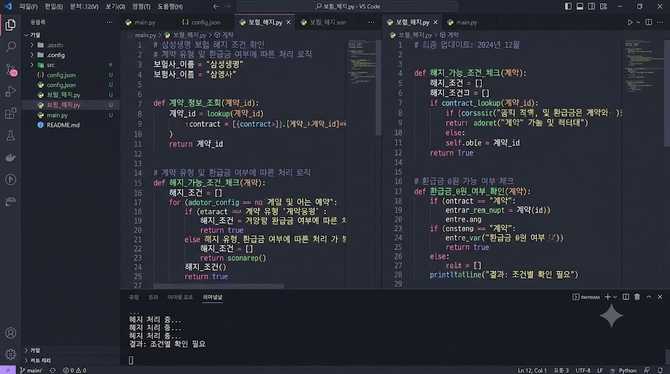Image resolution: width=670 pixels, height=374 pixels.
Task: Open the run button dropdown arrow
Action: (x=638, y=22)
